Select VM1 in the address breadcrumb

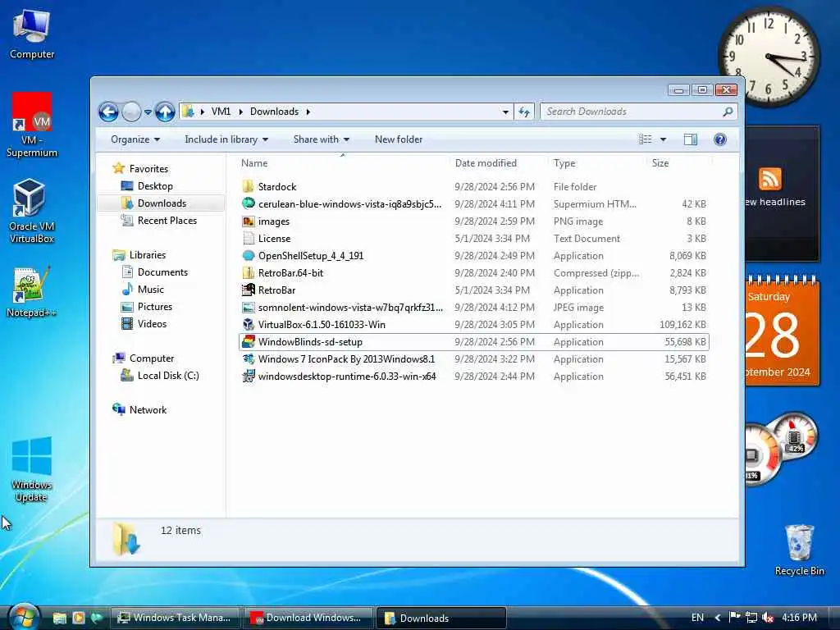pyautogui.click(x=221, y=112)
